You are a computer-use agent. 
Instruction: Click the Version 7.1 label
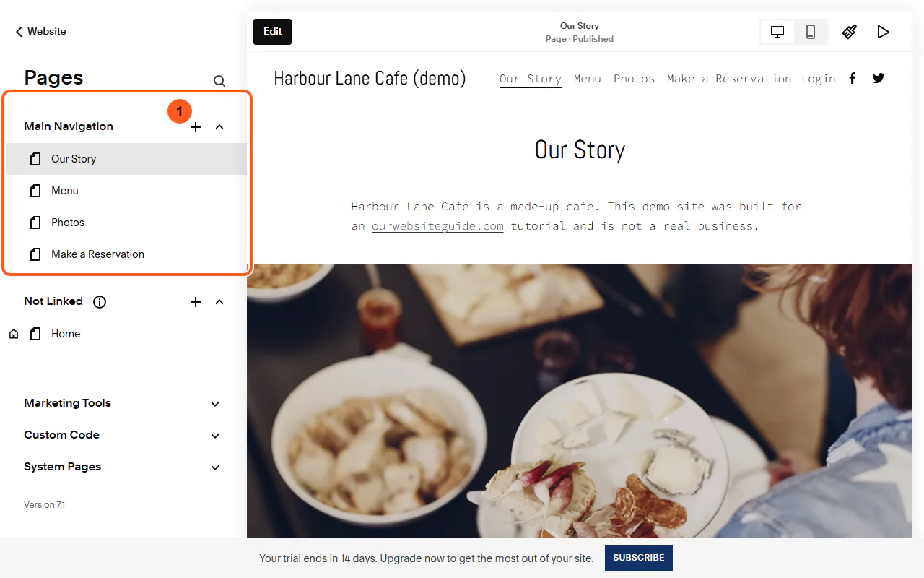click(44, 505)
